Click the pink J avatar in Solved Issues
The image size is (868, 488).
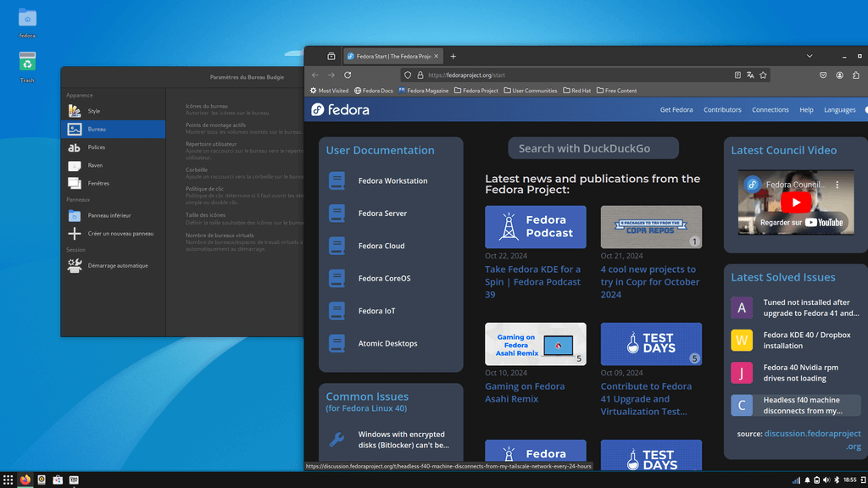742,373
